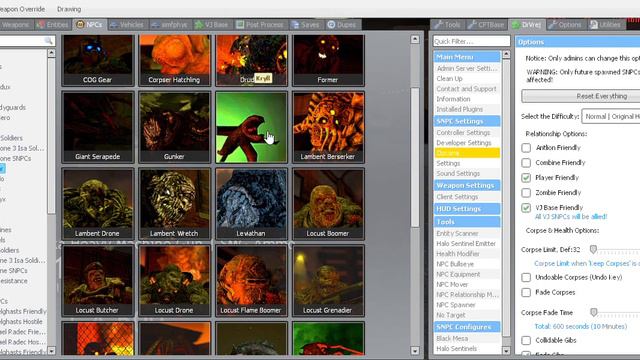Enable Undoable Corpses checkbox
640x360 pixels.
click(526, 278)
